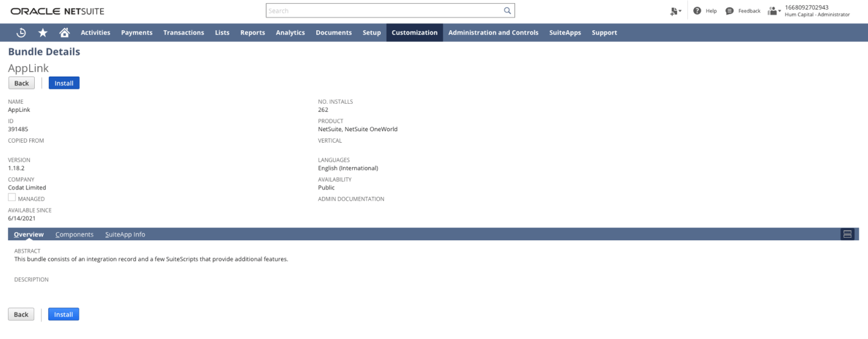Click the bottom Install button
Image resolution: width=868 pixels, height=339 pixels.
coord(63,314)
